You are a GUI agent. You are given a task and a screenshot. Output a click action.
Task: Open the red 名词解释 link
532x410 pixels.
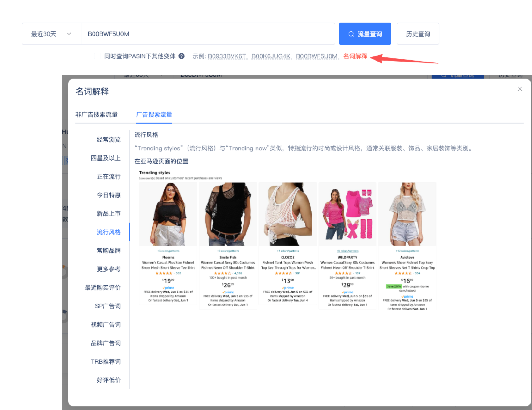pyautogui.click(x=355, y=56)
